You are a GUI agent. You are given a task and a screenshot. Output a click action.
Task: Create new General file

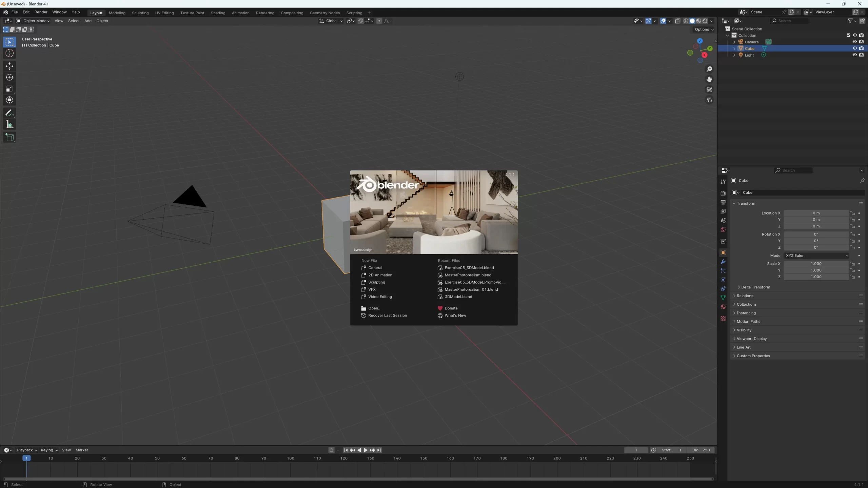pyautogui.click(x=375, y=268)
